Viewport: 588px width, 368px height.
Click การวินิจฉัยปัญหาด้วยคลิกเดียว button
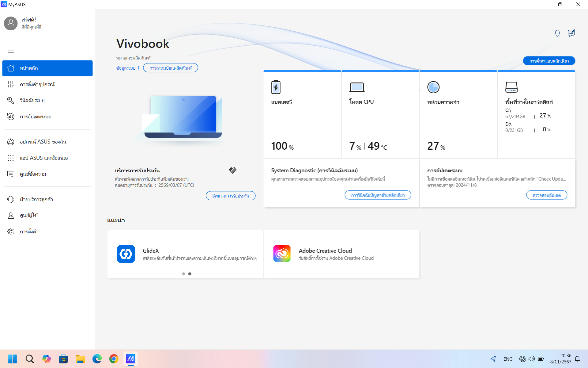[378, 195]
